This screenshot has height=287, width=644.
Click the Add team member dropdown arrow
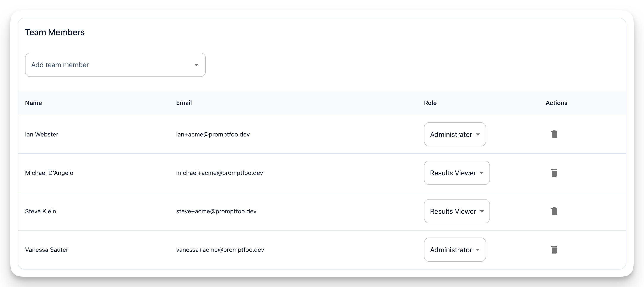(196, 65)
